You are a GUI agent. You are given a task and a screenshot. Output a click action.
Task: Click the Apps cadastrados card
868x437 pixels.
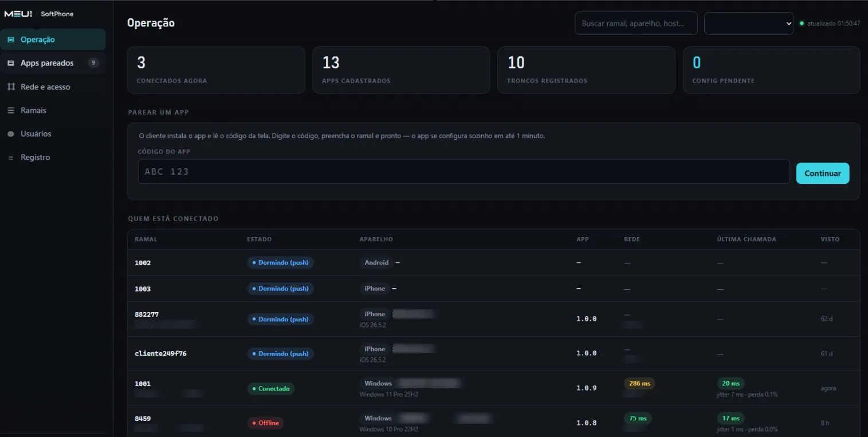(401, 70)
